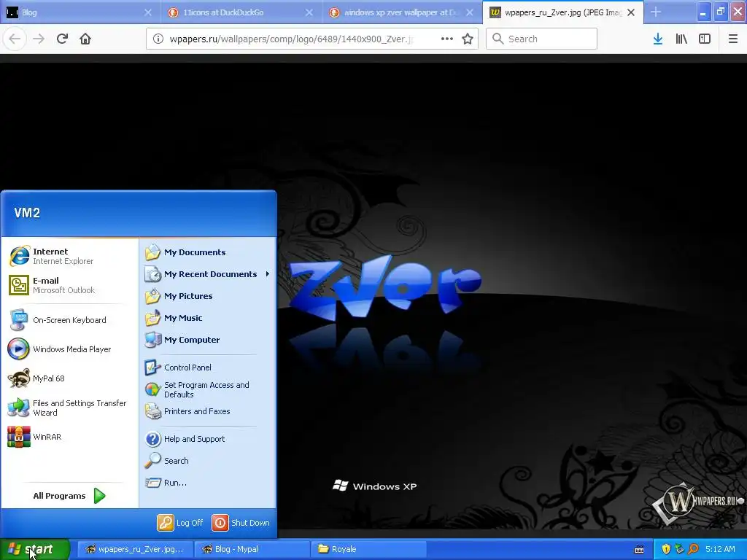Switch to Blog - Mypal taskbar window
Viewport: 747px width, 560px height.
[x=252, y=549]
